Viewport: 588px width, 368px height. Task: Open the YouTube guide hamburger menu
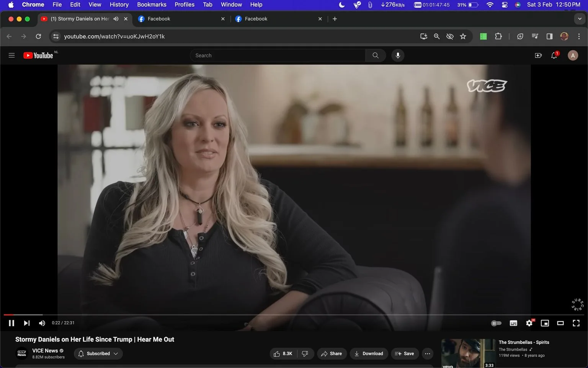point(11,55)
